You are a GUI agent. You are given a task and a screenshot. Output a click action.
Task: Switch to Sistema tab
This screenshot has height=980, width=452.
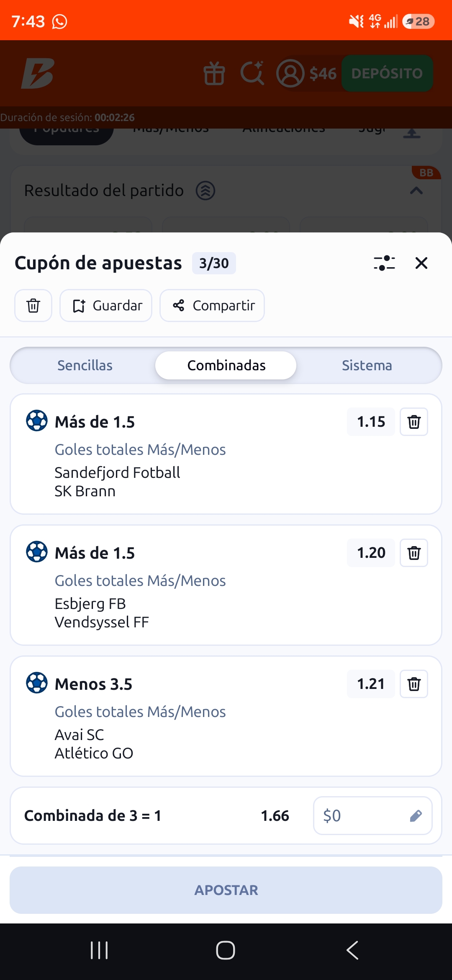[367, 365]
